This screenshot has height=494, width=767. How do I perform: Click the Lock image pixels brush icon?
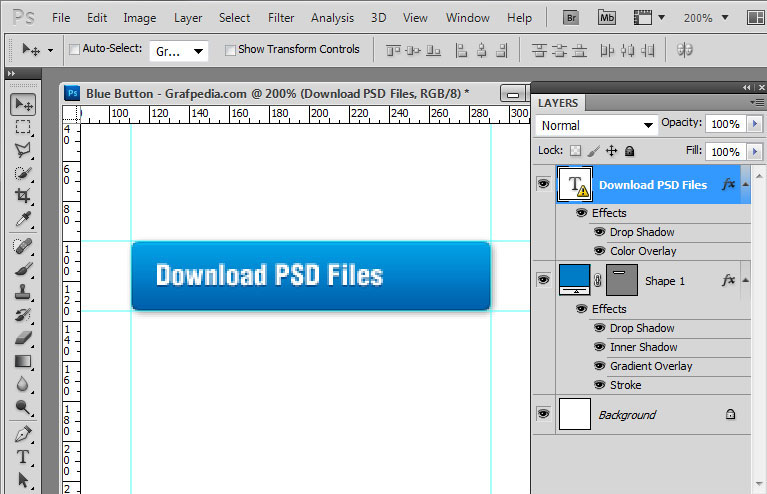(x=593, y=151)
